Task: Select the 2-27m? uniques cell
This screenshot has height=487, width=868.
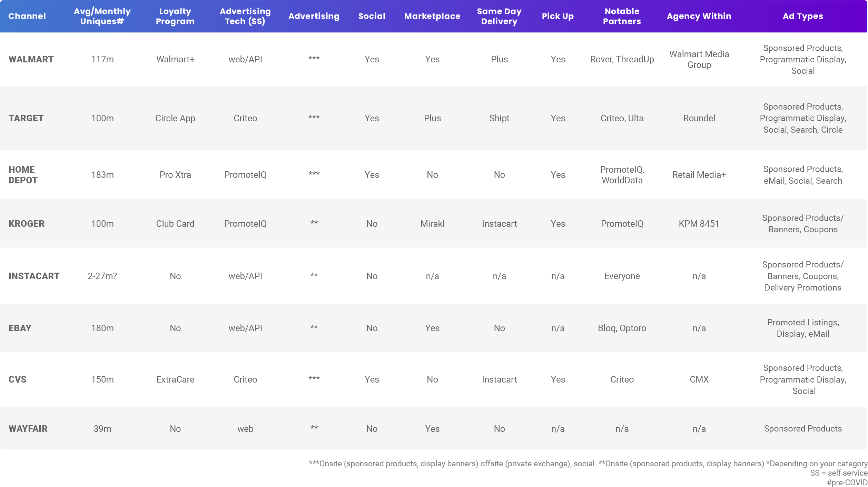Action: [x=102, y=276]
